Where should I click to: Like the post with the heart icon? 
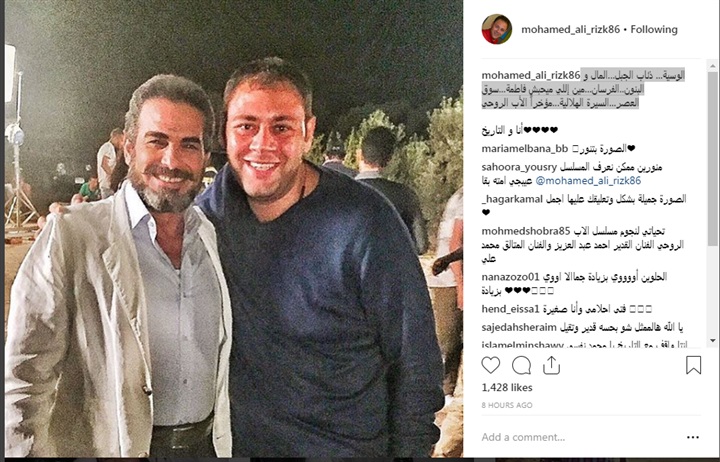[x=490, y=365]
